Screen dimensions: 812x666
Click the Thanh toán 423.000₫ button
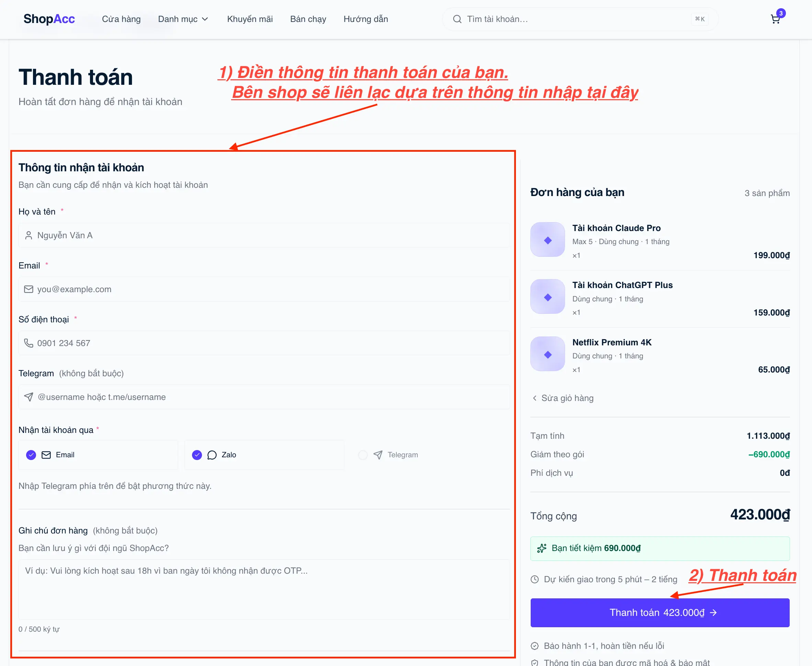(660, 613)
